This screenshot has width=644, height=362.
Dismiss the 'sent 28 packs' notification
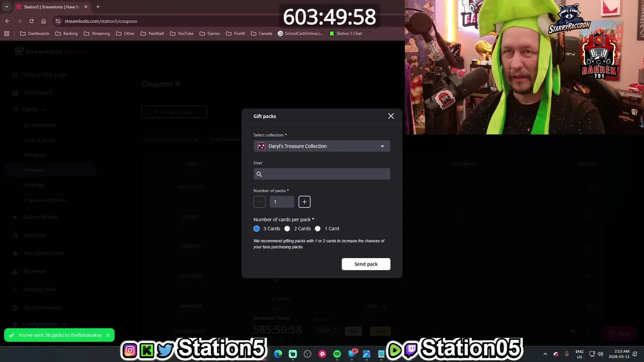click(108, 335)
